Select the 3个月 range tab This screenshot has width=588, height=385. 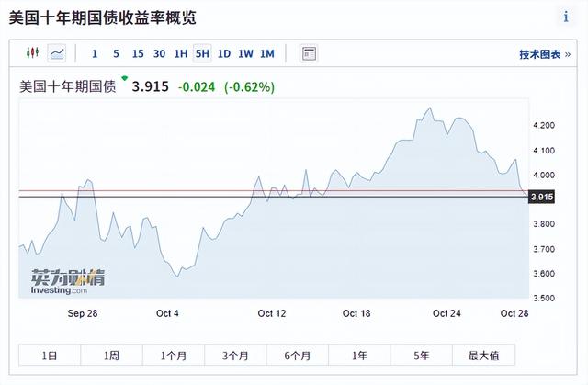click(235, 355)
